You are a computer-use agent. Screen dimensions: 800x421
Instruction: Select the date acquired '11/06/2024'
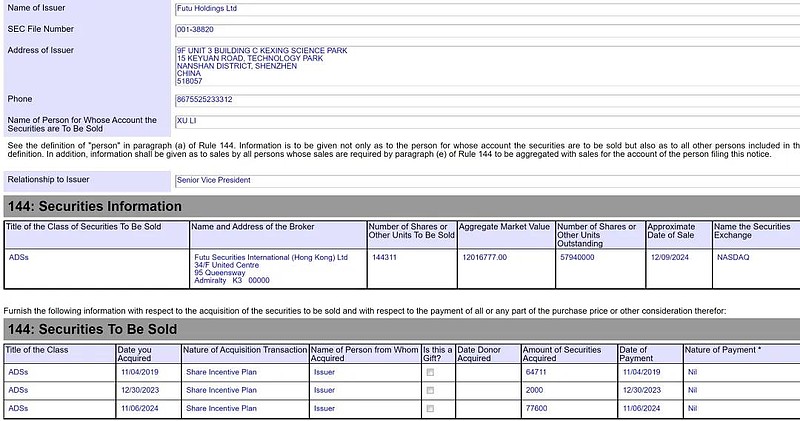pyautogui.click(x=140, y=408)
